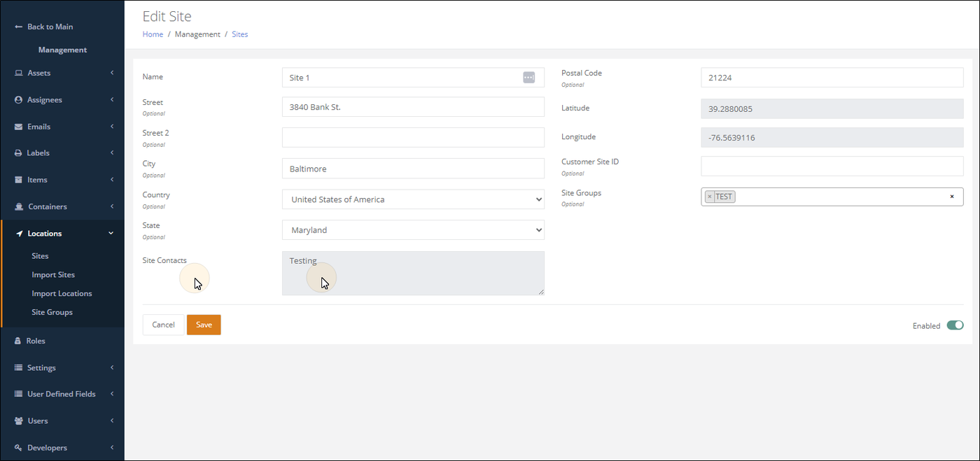This screenshot has width=980, height=461.
Task: Click the Assets laptop icon
Action: pyautogui.click(x=19, y=73)
